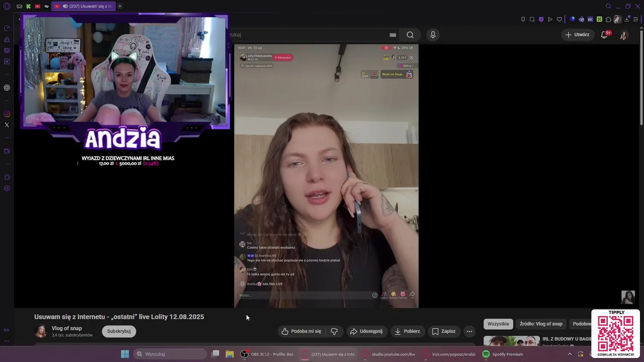Image resolution: width=644 pixels, height=362 pixels.
Task: Open sidebar settings gear icon
Action: [7, 189]
